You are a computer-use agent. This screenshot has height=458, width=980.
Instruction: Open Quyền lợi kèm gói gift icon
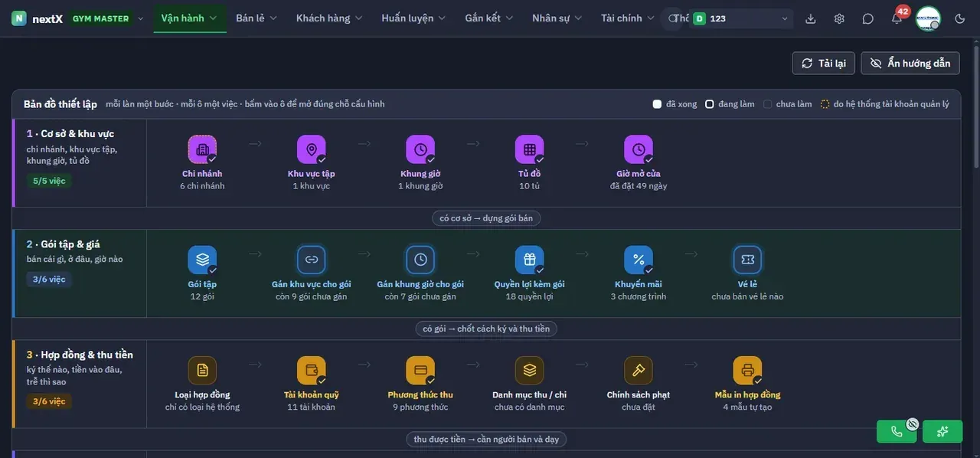(x=529, y=260)
